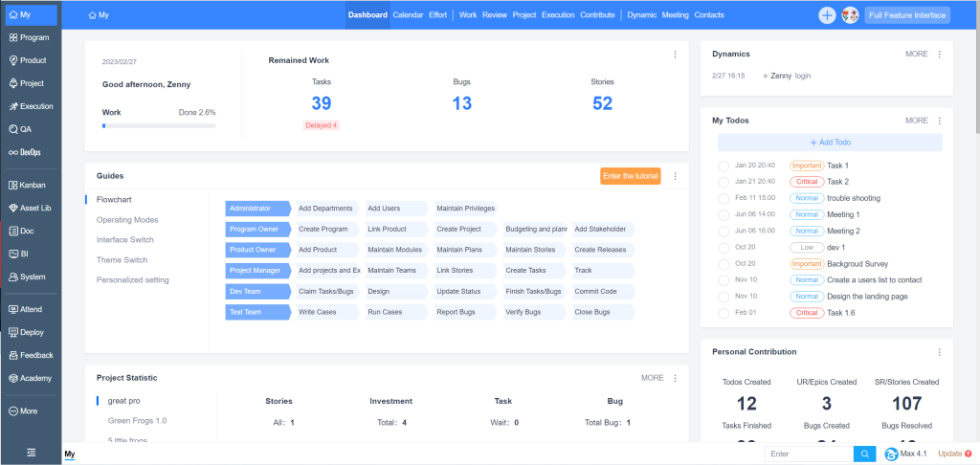The height and width of the screenshot is (465, 980).
Task: Open the DevOps sidebar module
Action: pos(30,152)
